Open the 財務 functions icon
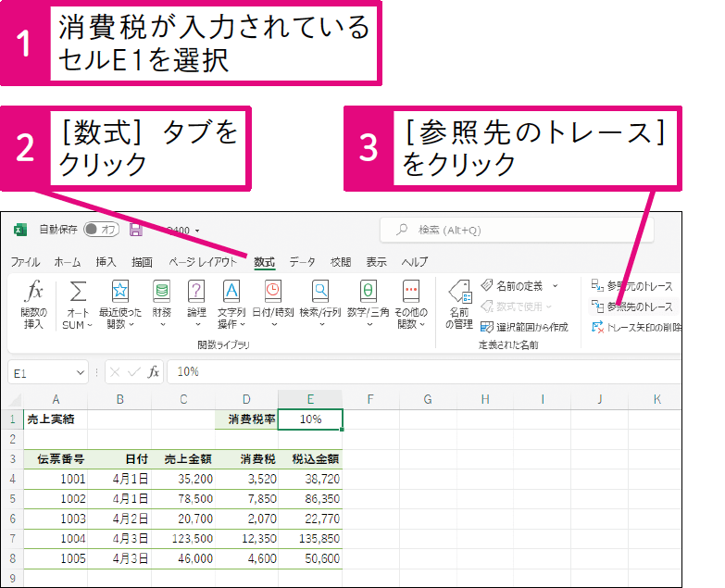This screenshot has width=725, height=588. [x=162, y=292]
